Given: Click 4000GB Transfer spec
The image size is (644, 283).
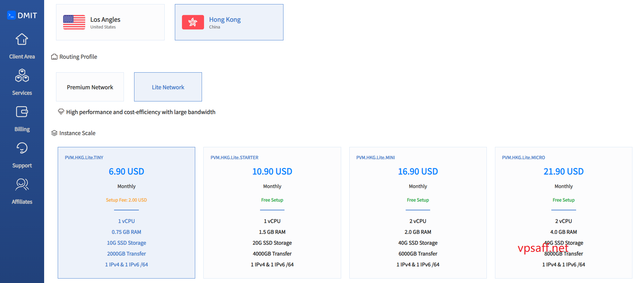Looking at the screenshot, I should point(272,254).
